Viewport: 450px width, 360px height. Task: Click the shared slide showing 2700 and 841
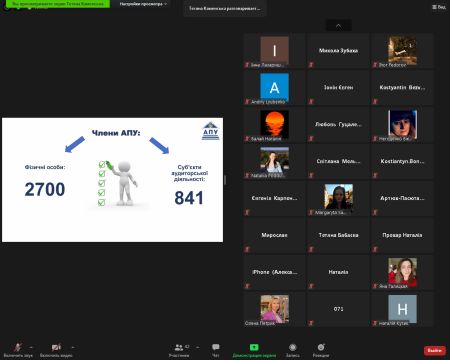(x=112, y=180)
